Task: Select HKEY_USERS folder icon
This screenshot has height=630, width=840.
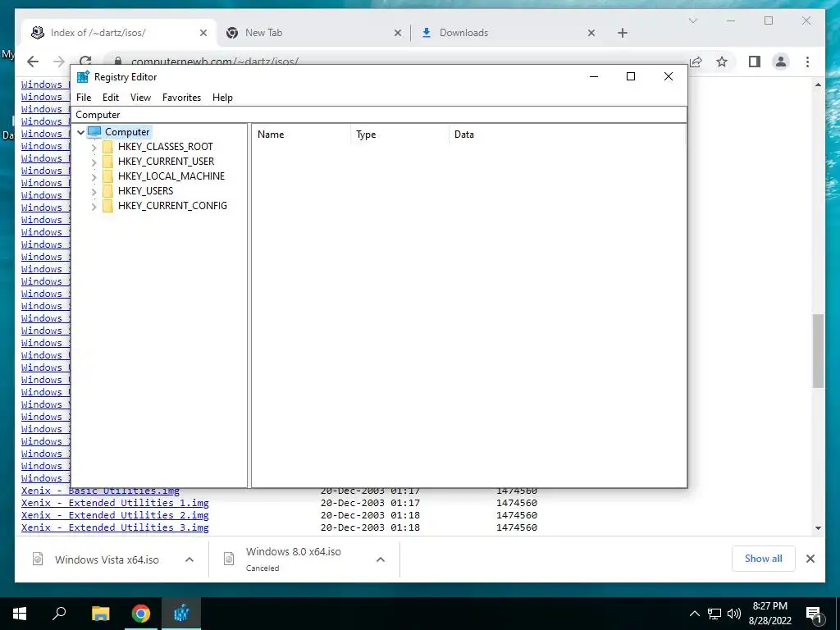Action: click(107, 191)
